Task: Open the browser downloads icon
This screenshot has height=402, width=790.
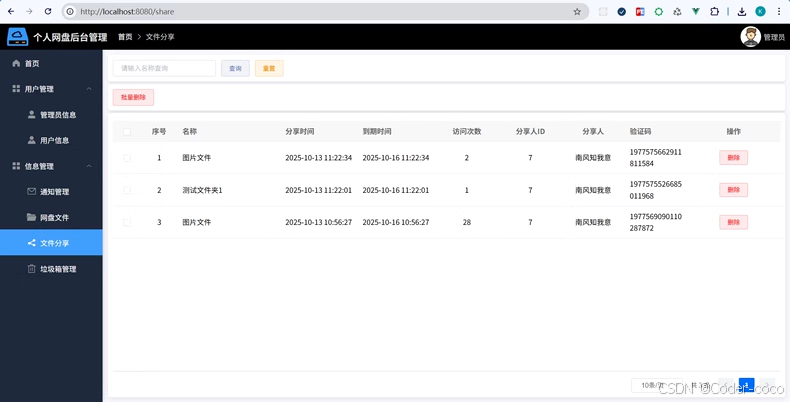Action: 742,12
